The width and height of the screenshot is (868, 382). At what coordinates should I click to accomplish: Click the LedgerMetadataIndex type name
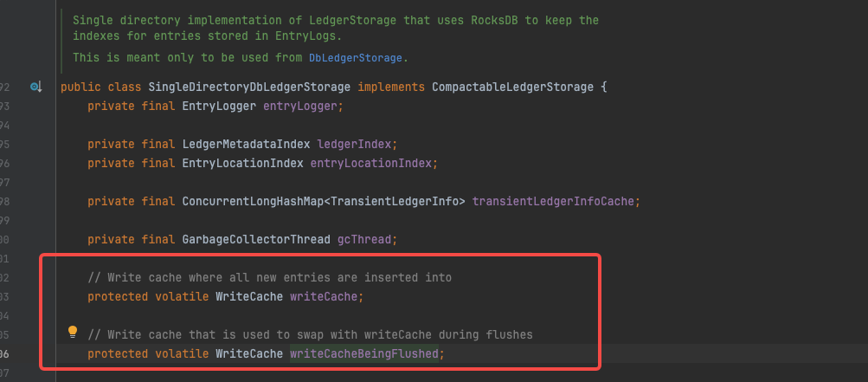(x=246, y=144)
